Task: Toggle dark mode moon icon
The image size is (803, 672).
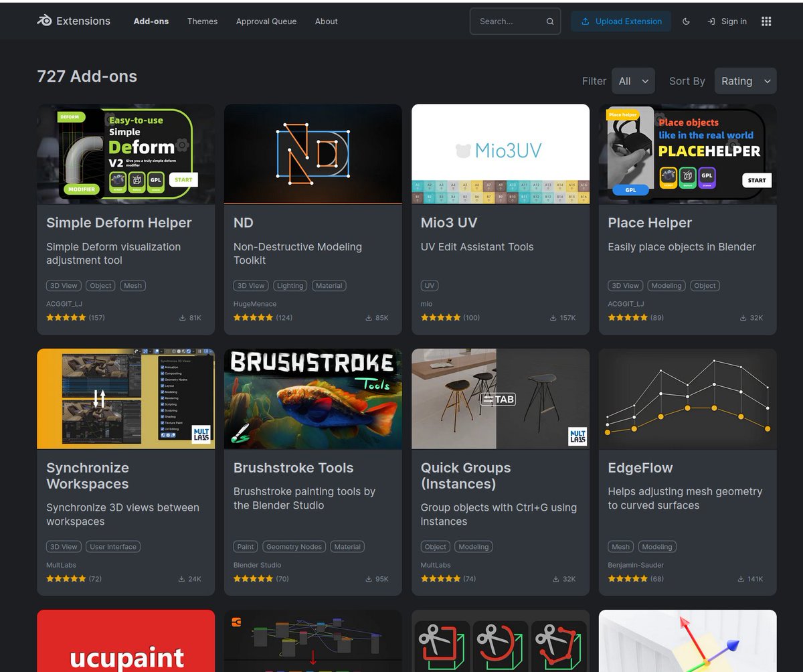Action: pyautogui.click(x=686, y=21)
